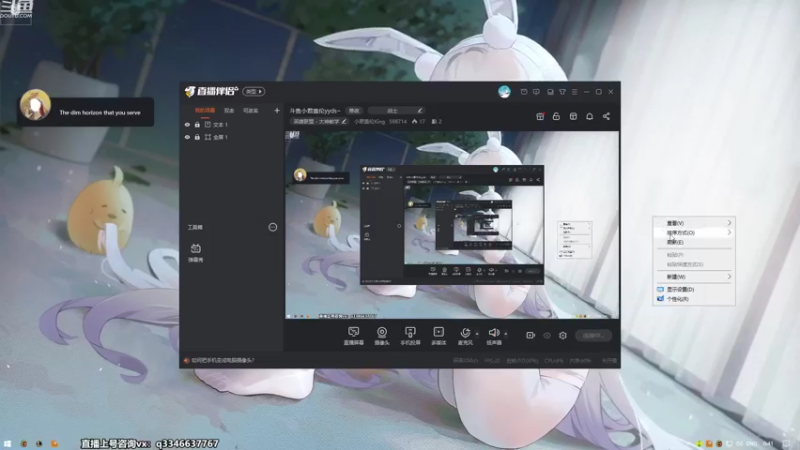Click the heat count 17 with flame icon

pos(418,121)
